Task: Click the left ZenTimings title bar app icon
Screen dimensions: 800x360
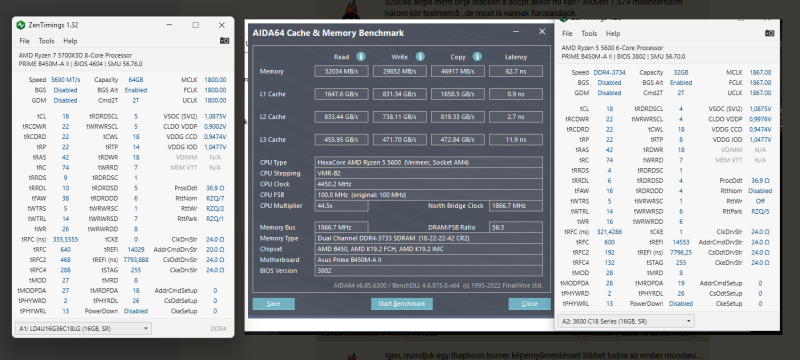Action: click(21, 25)
